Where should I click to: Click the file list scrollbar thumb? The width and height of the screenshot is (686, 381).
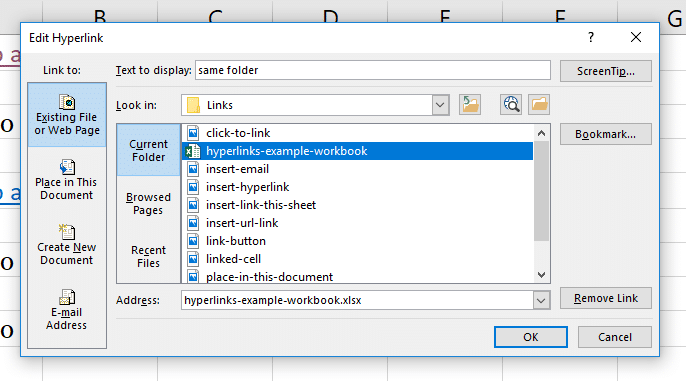tap(541, 191)
